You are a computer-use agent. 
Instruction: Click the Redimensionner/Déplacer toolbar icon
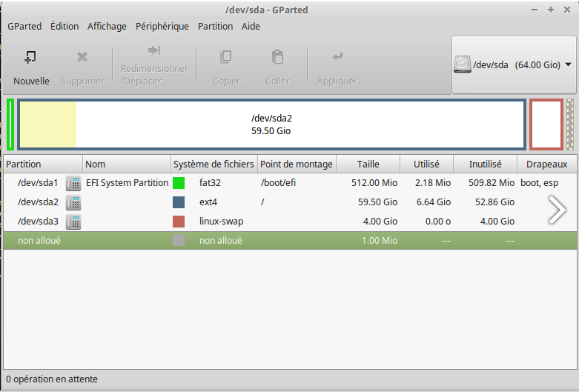click(154, 50)
